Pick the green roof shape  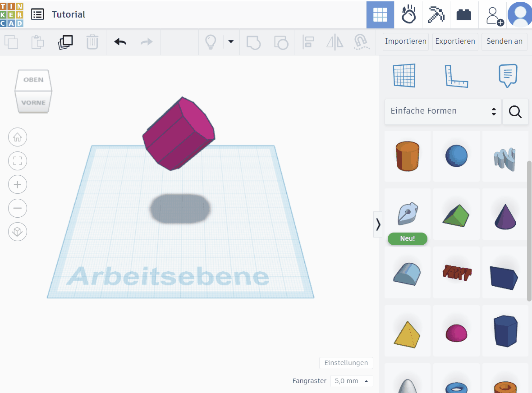tap(456, 214)
